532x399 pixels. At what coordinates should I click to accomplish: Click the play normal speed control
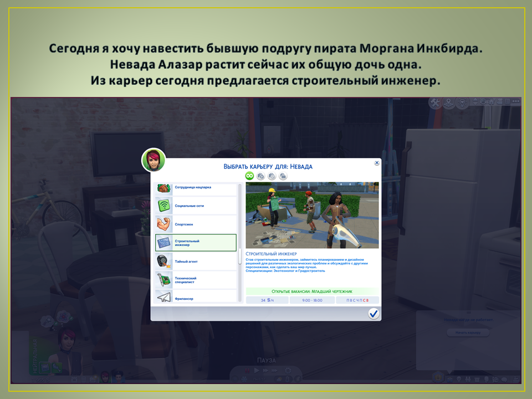[257, 371]
